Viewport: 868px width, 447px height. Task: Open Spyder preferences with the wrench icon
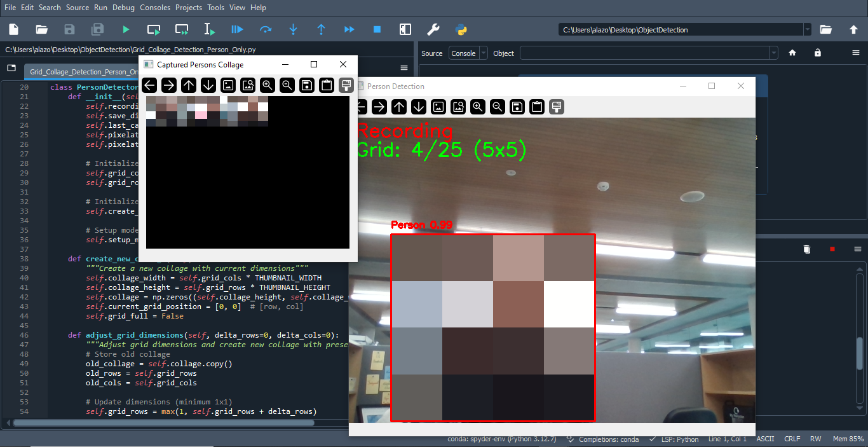[x=433, y=29]
